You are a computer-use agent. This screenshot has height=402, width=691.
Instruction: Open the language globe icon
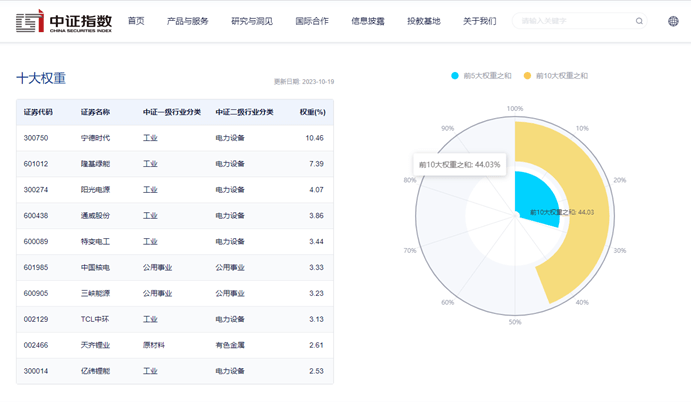(x=673, y=21)
